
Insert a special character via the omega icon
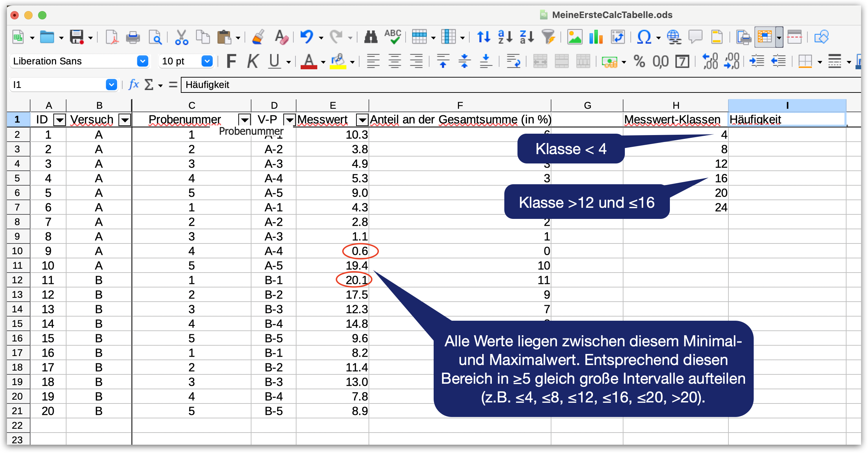click(x=645, y=36)
